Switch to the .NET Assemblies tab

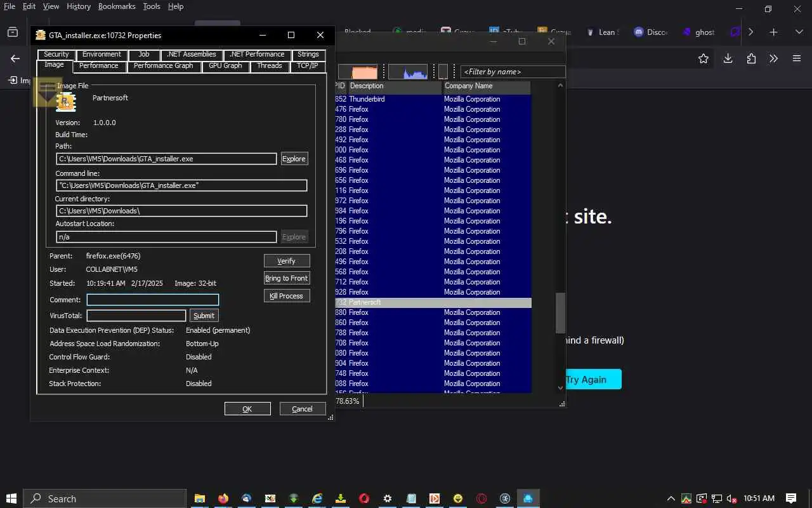[x=191, y=55]
